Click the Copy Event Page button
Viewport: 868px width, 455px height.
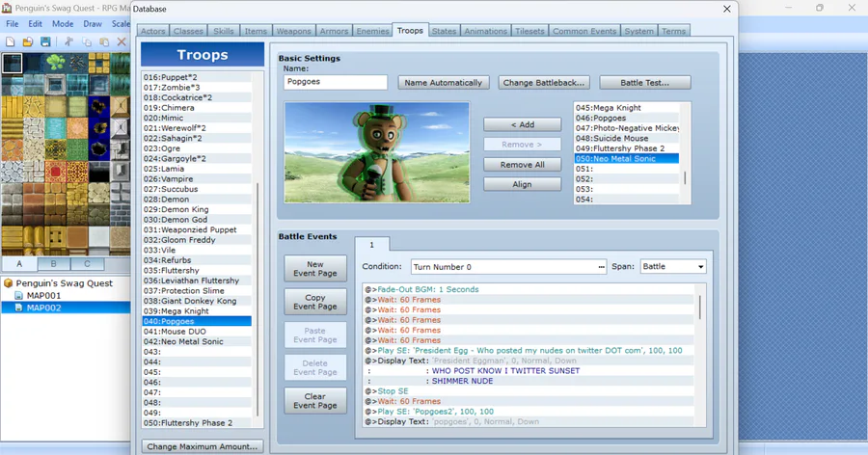tap(315, 302)
